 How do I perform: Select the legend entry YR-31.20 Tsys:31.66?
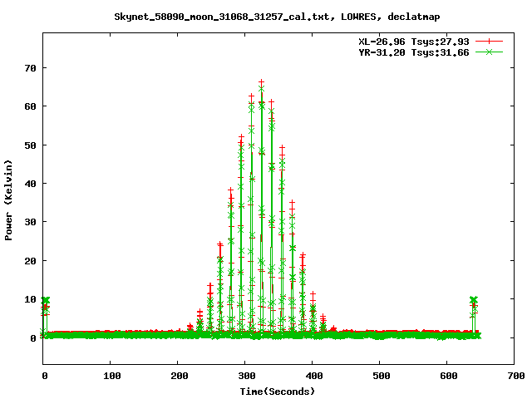[414, 52]
